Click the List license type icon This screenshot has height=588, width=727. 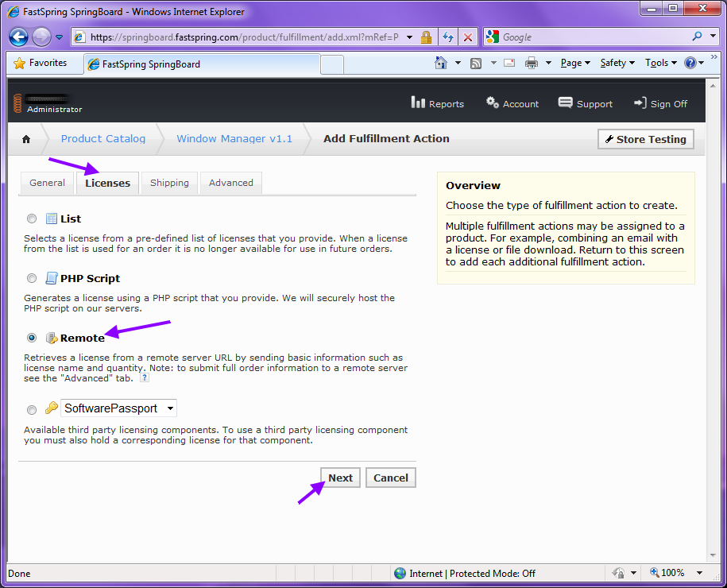coord(52,219)
